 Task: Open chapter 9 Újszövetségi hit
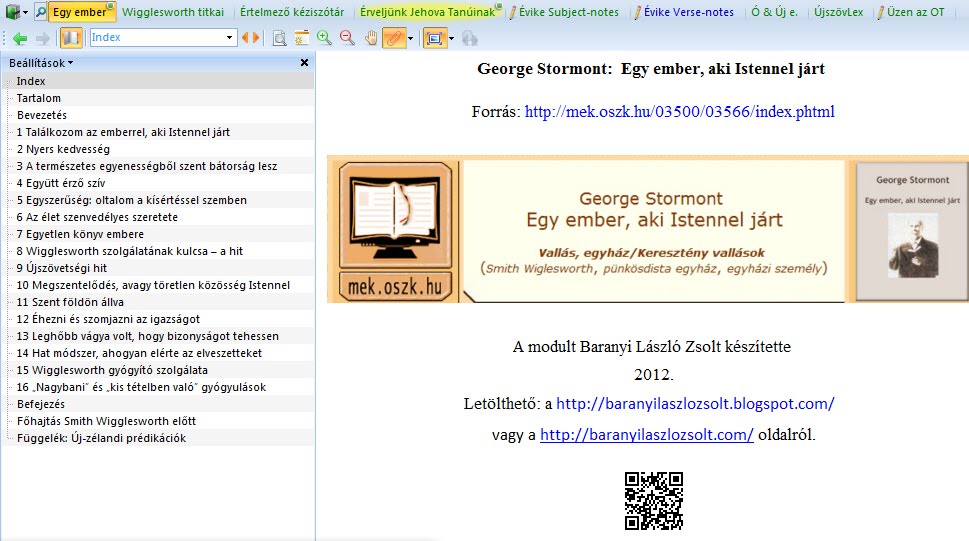click(62, 268)
